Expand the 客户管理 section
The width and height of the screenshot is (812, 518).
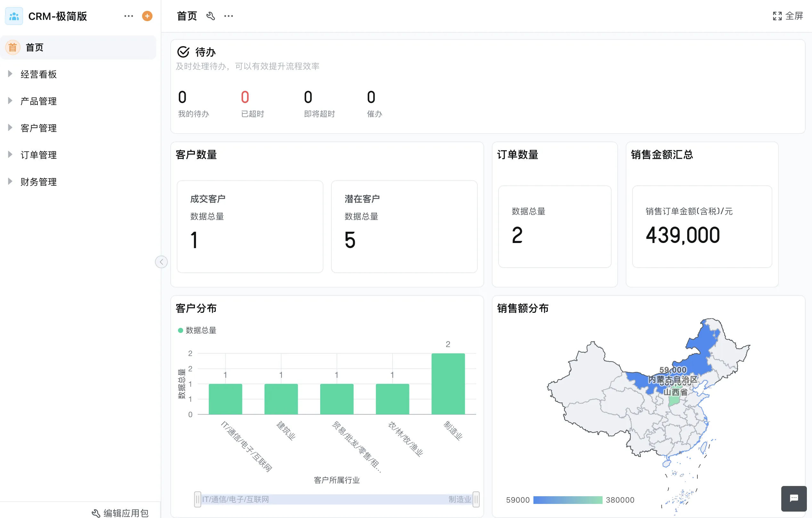tap(9, 127)
